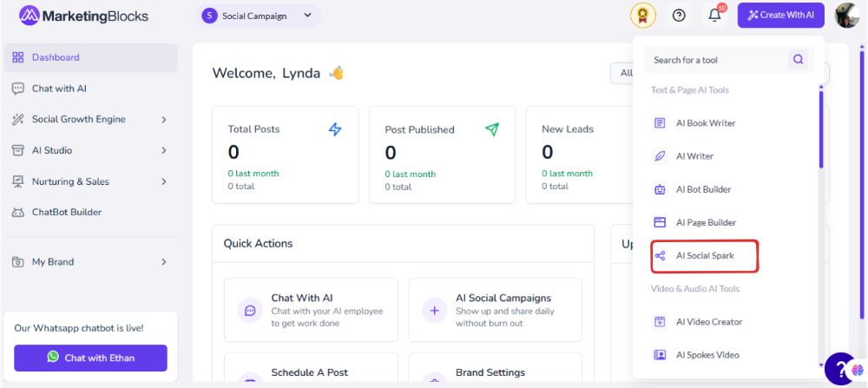
Task: Click the gold award badge icon
Action: pyautogui.click(x=642, y=16)
